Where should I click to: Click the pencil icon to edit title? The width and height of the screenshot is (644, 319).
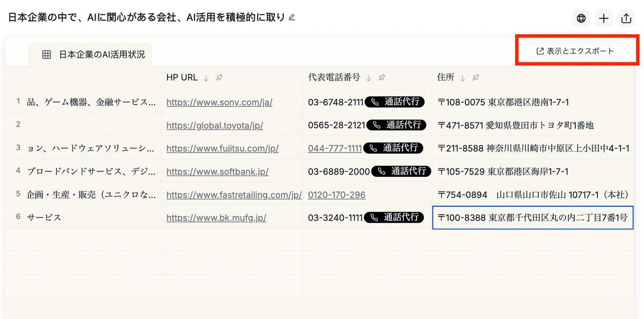coord(292,17)
